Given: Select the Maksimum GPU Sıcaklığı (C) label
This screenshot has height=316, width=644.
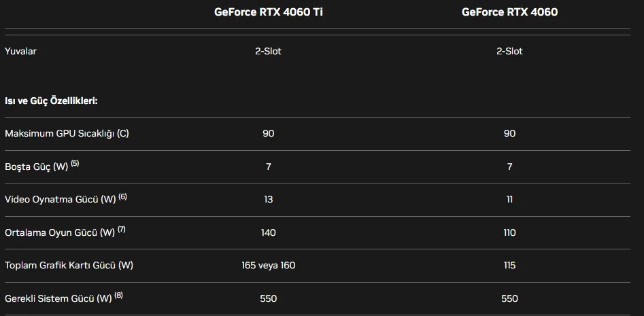Looking at the screenshot, I should click(x=67, y=134).
